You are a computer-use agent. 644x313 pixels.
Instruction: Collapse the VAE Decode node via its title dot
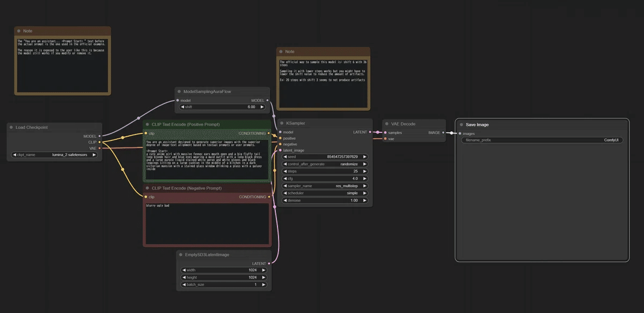[x=386, y=124]
